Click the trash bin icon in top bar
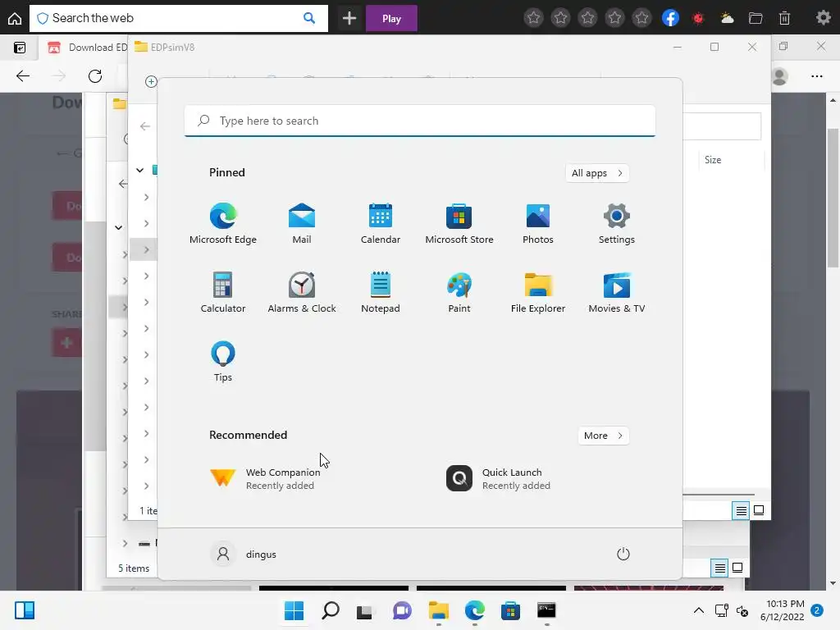 (x=784, y=18)
